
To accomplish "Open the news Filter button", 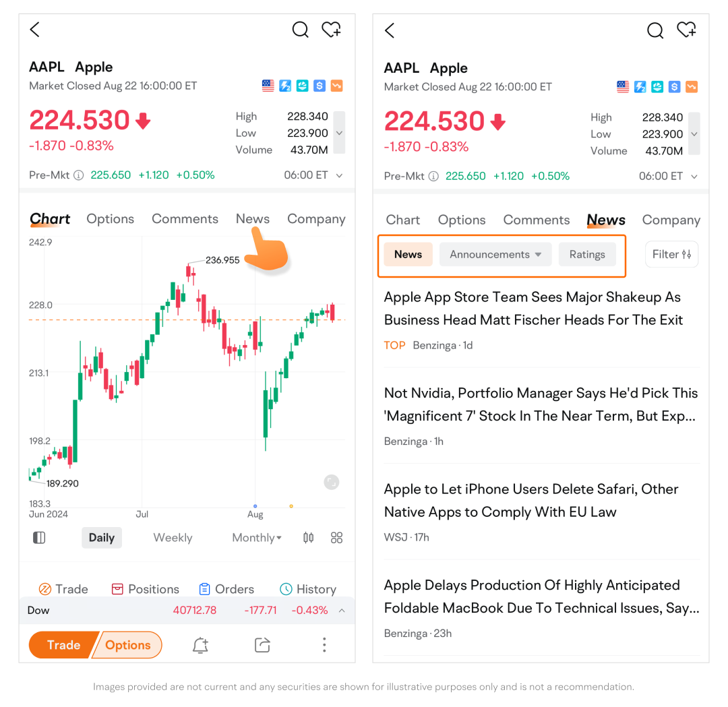I will pos(671,254).
